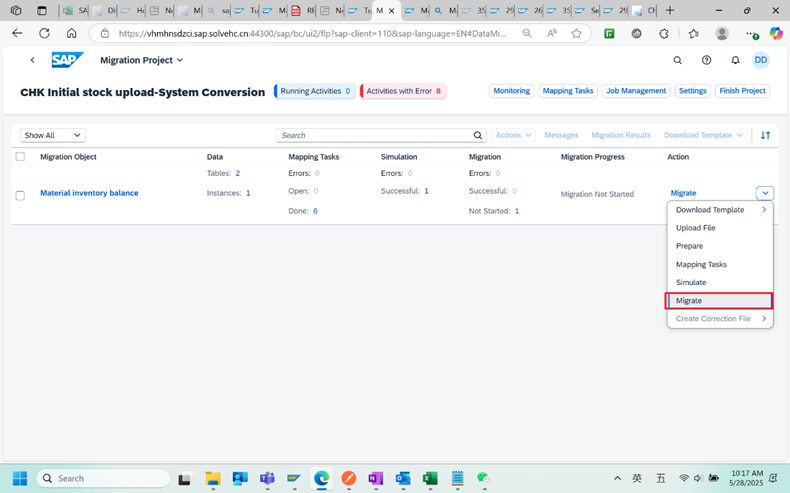Choose Migrate in the dropdown menu
This screenshot has width=790, height=493.
(719, 301)
